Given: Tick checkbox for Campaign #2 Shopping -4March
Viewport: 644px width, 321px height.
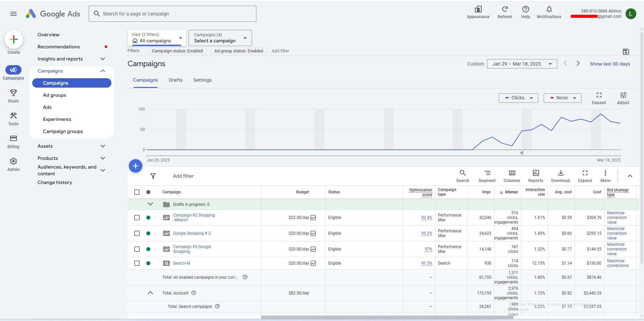Looking at the screenshot, I should 137,218.
